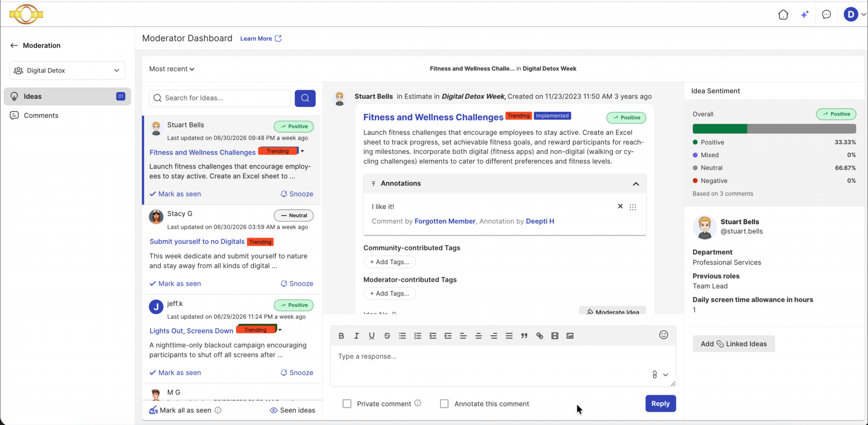Insert an image into the response
868x425 pixels.
coord(570,336)
